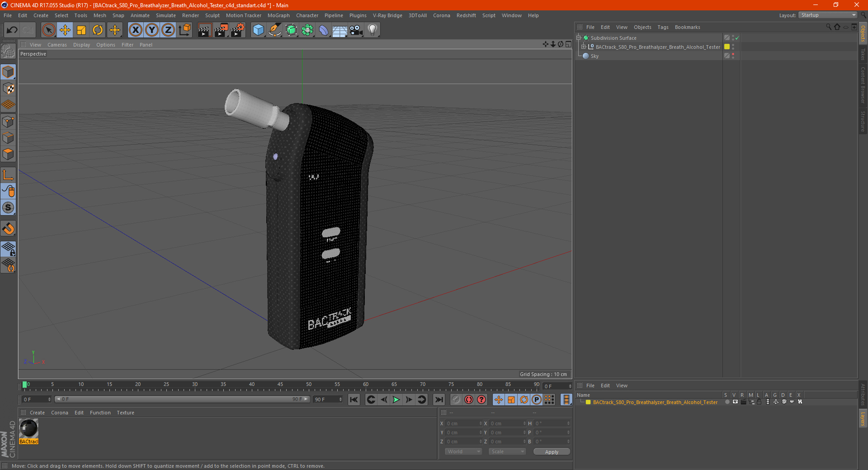Expand the BACtrack object children
This screenshot has height=470, width=868.
[584, 47]
